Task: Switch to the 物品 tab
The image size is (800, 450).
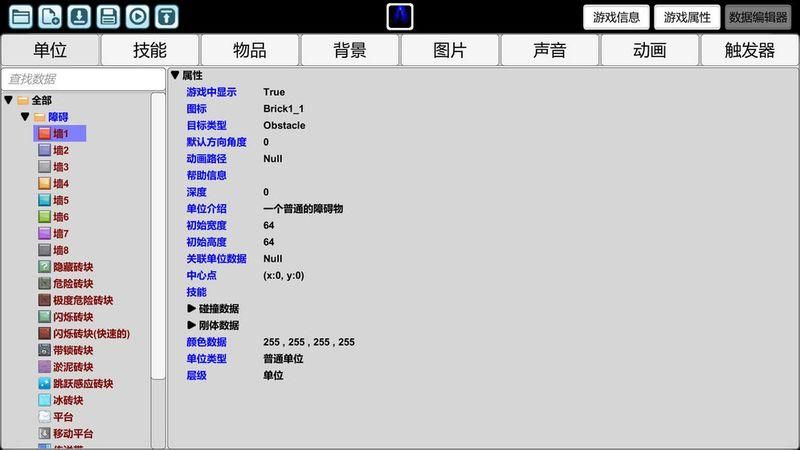Action: (x=250, y=50)
